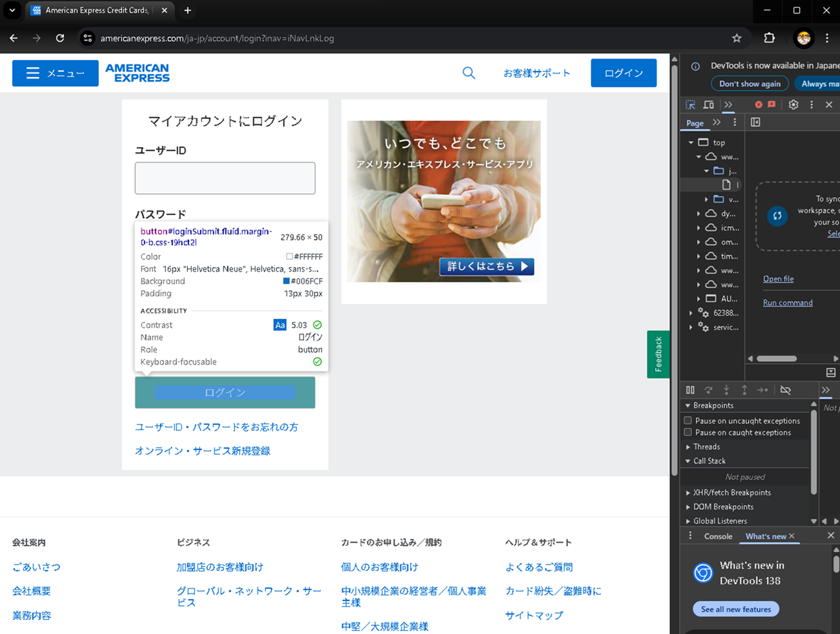This screenshot has width=840, height=634.
Task: Expand the icm... domain tree node
Action: point(699,228)
